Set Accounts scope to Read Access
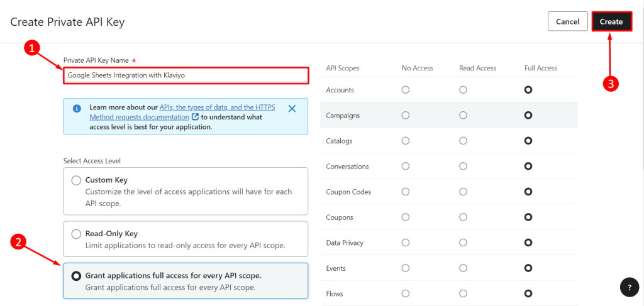 (464, 90)
